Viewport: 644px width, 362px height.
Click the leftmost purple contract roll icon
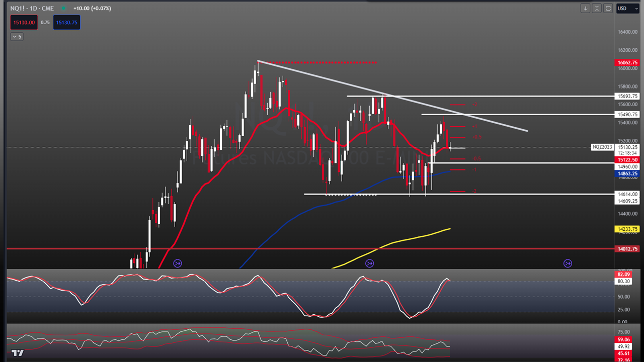[177, 263]
